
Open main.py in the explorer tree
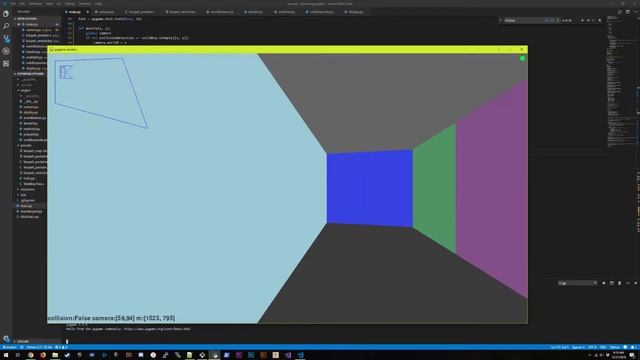pyautogui.click(x=27, y=206)
